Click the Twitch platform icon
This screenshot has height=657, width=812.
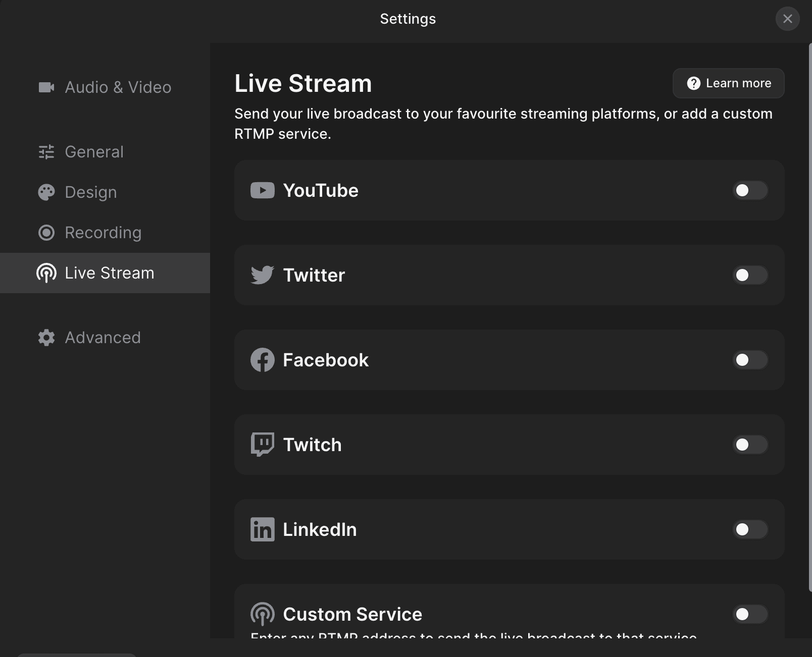tap(262, 445)
